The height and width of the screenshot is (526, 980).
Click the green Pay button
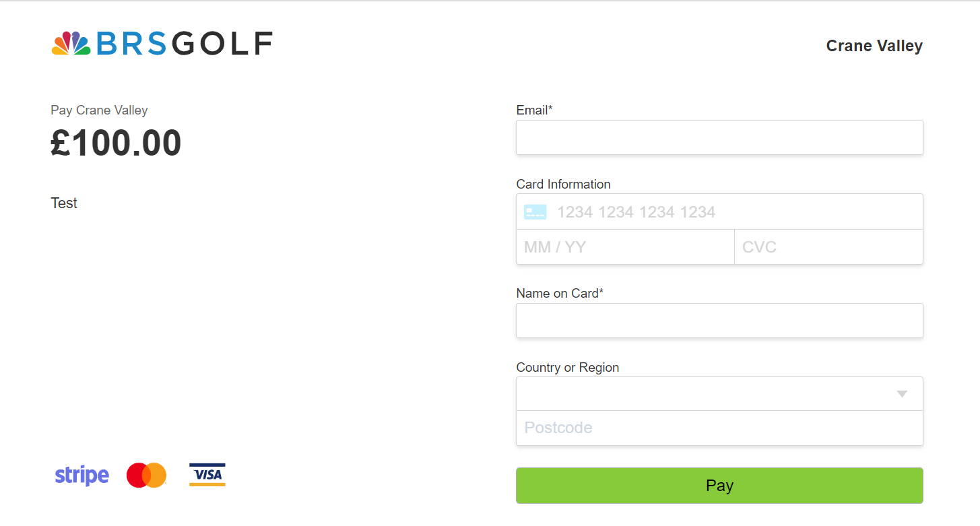tap(719, 486)
